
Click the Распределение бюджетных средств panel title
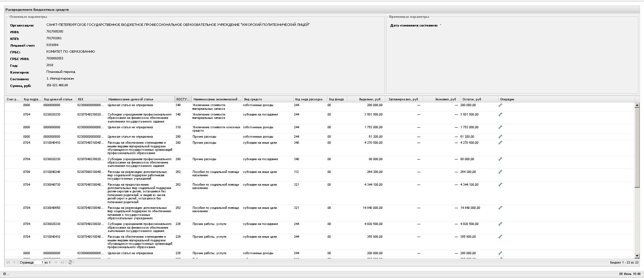[37, 10]
